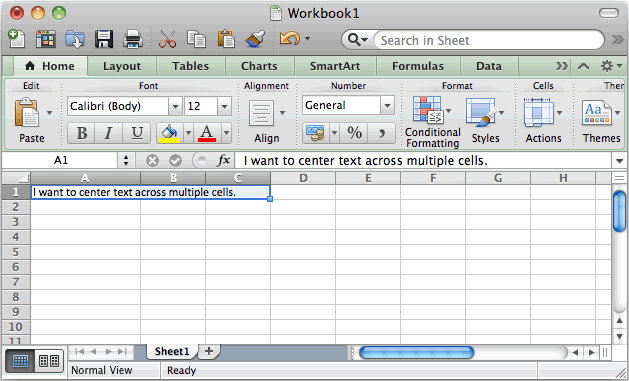Apply red font color
Screen dimensions: 629x381
click(x=207, y=133)
